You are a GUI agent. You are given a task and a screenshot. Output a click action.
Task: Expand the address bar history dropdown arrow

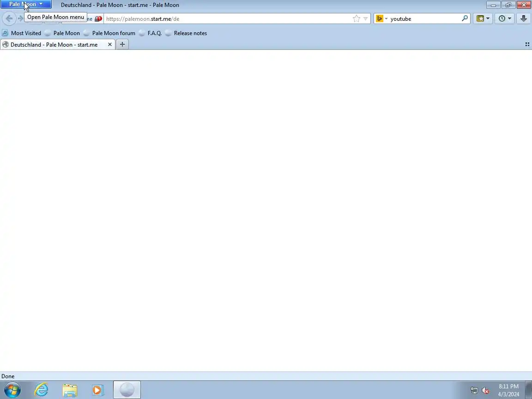pos(365,18)
